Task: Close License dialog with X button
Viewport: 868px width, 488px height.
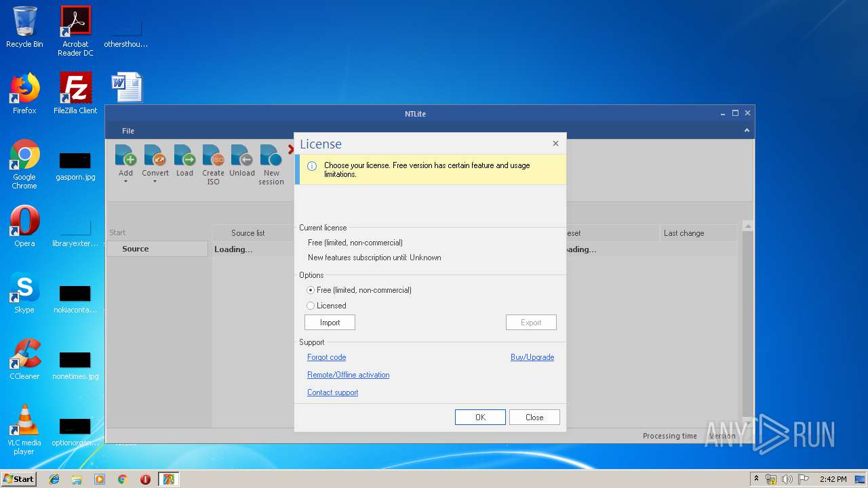Action: (555, 144)
